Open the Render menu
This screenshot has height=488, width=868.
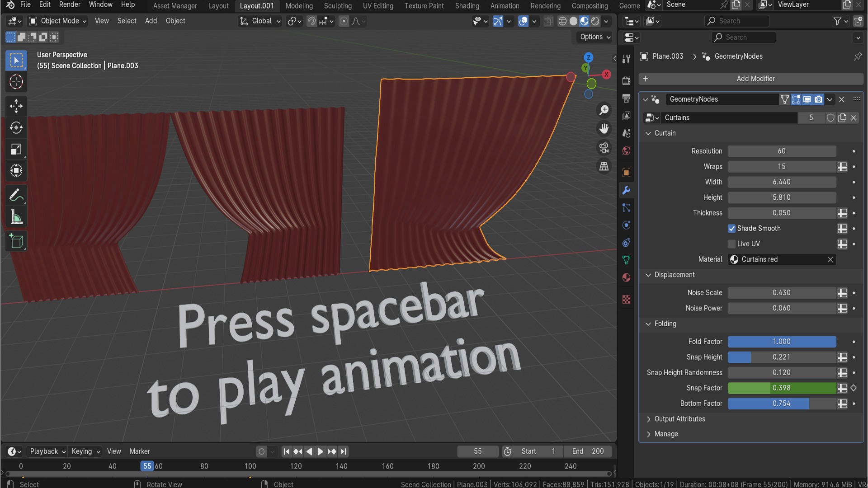coord(70,5)
